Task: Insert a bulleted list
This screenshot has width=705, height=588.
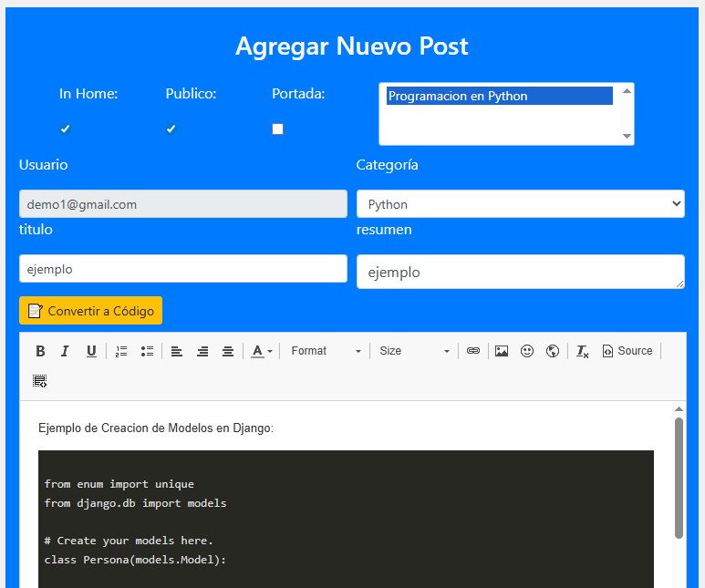Action: [x=147, y=351]
